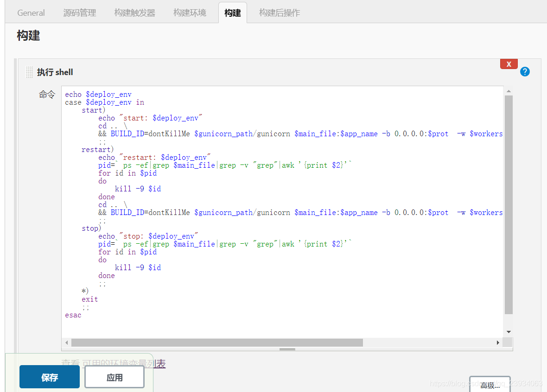Image resolution: width=547 pixels, height=392 pixels.
Task: Open the General tab
Action: pos(31,13)
